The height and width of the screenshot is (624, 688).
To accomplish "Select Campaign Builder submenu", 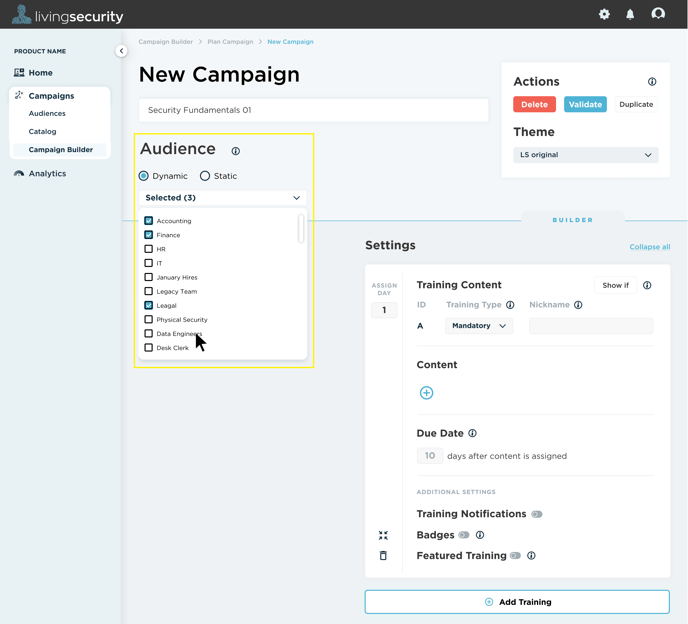I will pyautogui.click(x=61, y=150).
